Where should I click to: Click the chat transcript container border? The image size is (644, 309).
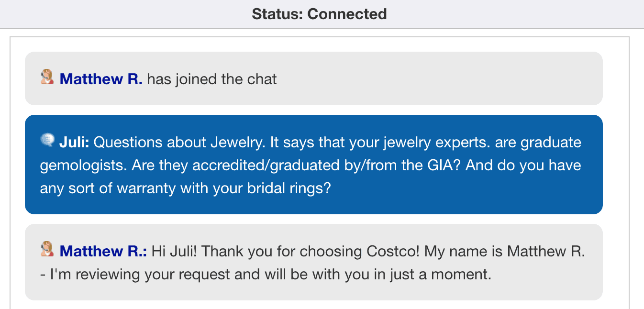[11, 167]
